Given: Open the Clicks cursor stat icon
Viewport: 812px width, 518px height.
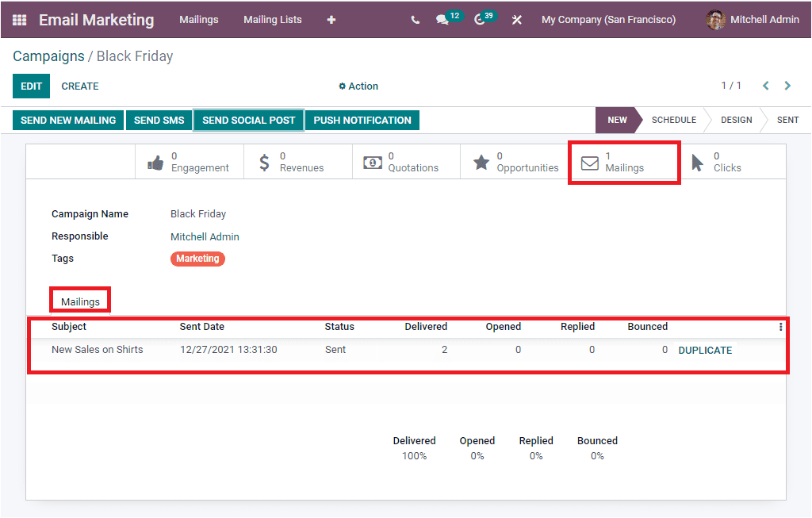Looking at the screenshot, I should 696,161.
